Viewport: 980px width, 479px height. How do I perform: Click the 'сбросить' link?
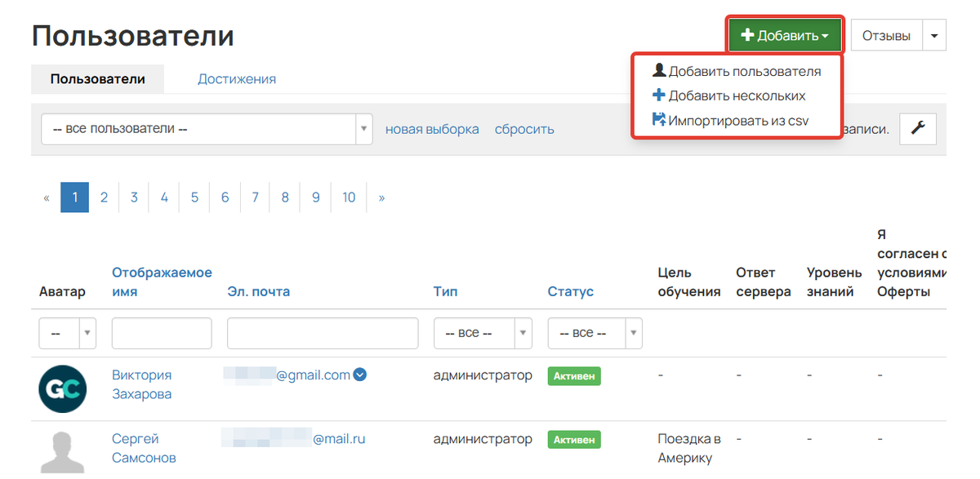pyautogui.click(x=524, y=129)
